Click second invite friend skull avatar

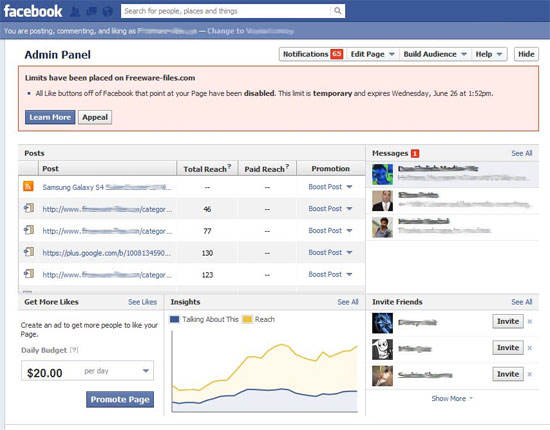point(382,349)
